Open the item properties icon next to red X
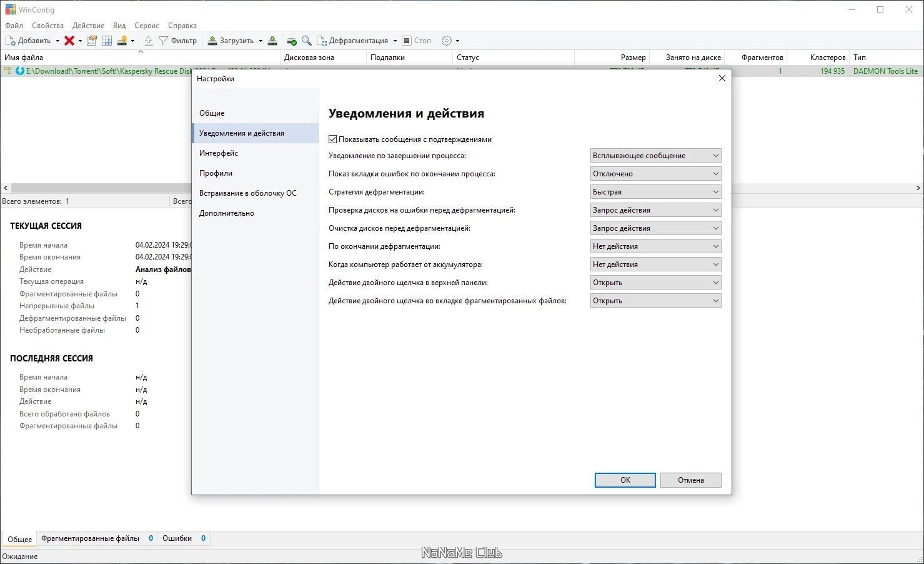The height and width of the screenshot is (564, 924). point(92,41)
